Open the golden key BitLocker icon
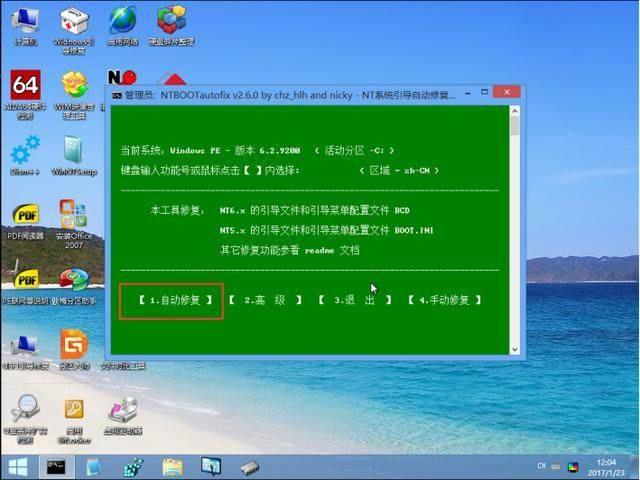The height and width of the screenshot is (480, 640). (74, 421)
